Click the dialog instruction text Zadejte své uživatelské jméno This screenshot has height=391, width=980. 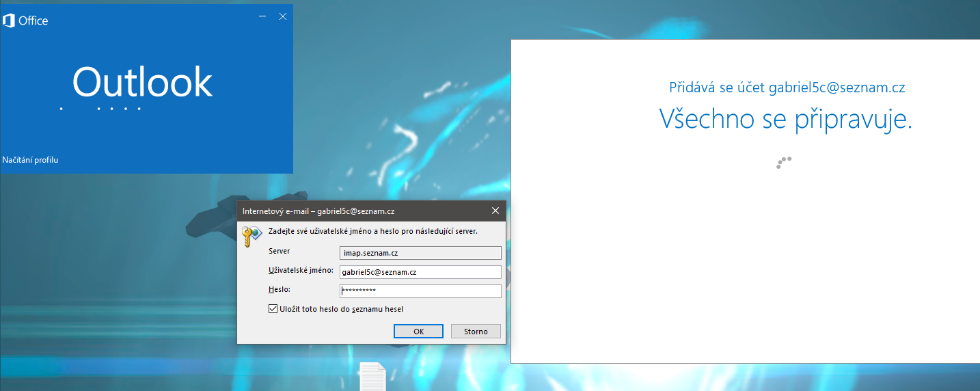coord(373,231)
